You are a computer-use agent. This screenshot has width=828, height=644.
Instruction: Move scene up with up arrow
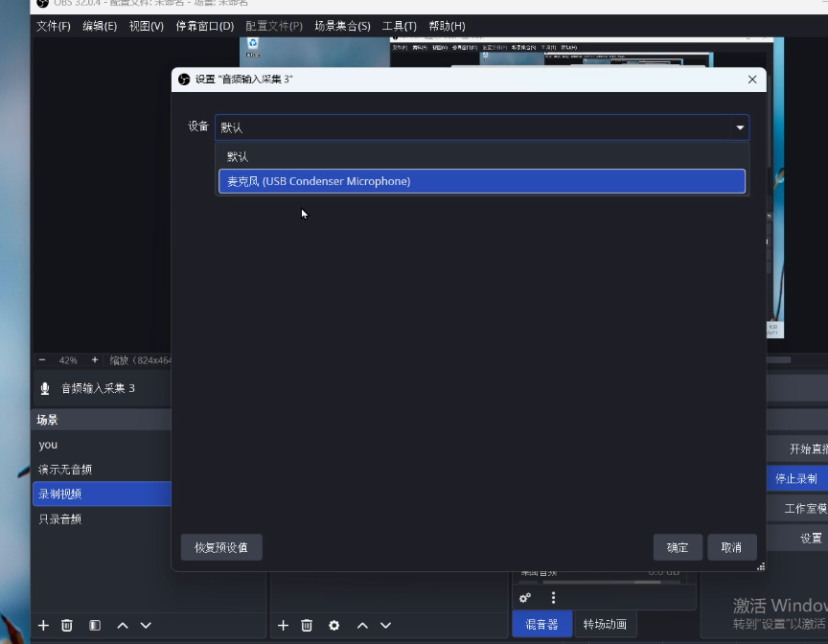click(123, 626)
